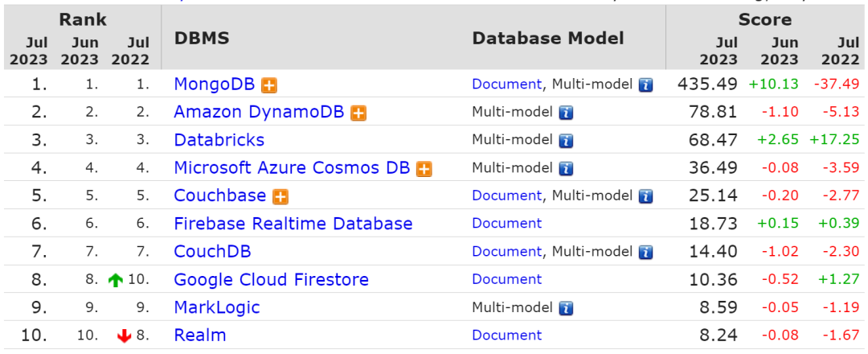
Task: Go to Firebase Realtime Database page
Action: click(293, 224)
